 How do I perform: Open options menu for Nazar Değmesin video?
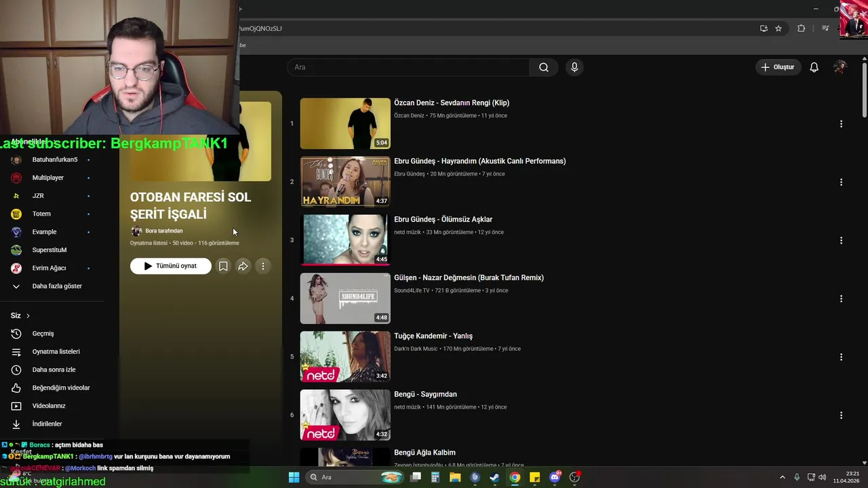point(841,299)
